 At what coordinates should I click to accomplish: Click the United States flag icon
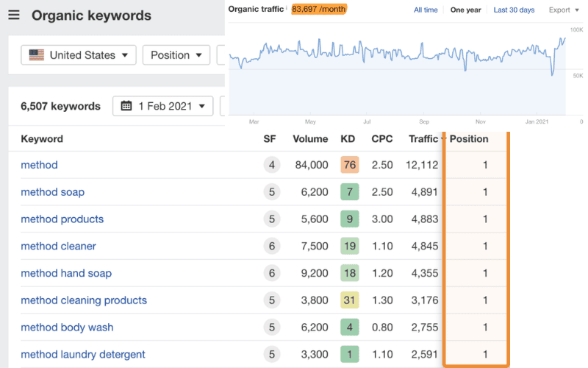pyautogui.click(x=36, y=54)
